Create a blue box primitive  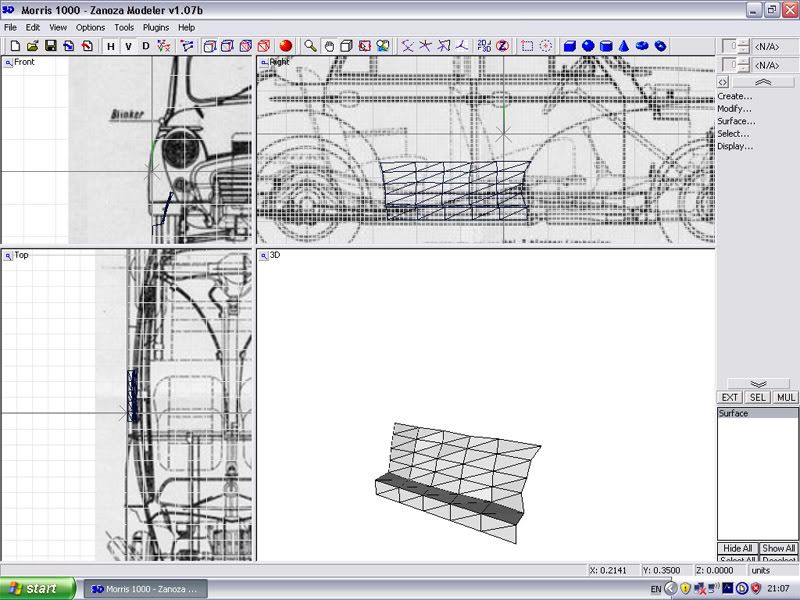(x=570, y=46)
